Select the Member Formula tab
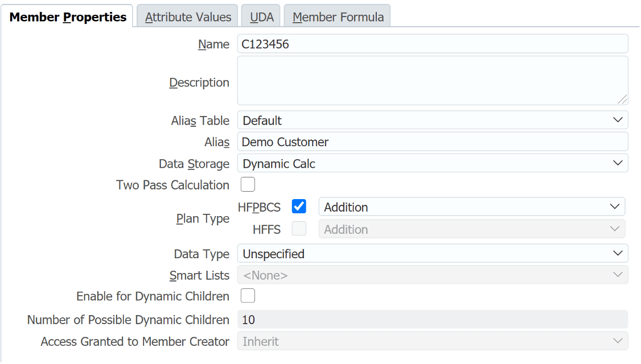641x364 pixels. click(x=338, y=17)
